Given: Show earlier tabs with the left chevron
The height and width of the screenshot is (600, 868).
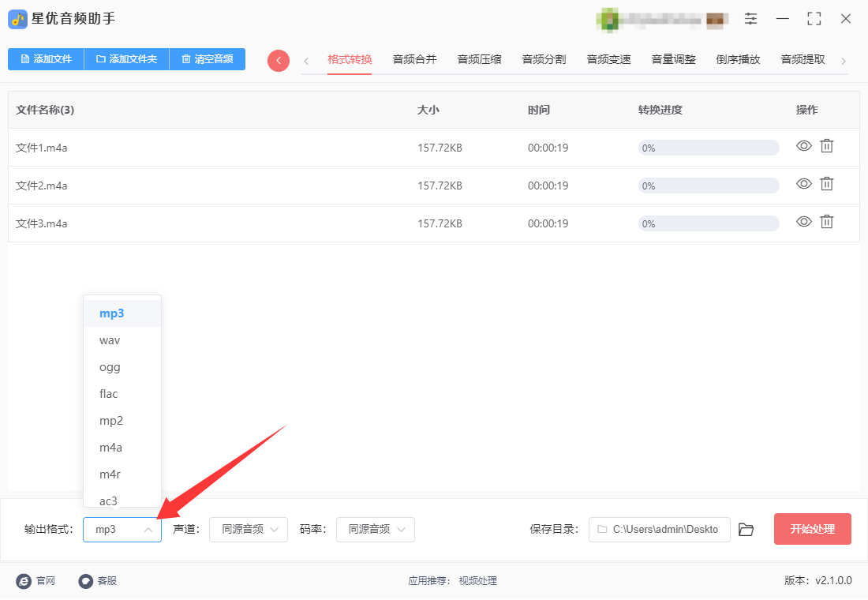Looking at the screenshot, I should pyautogui.click(x=306, y=61).
